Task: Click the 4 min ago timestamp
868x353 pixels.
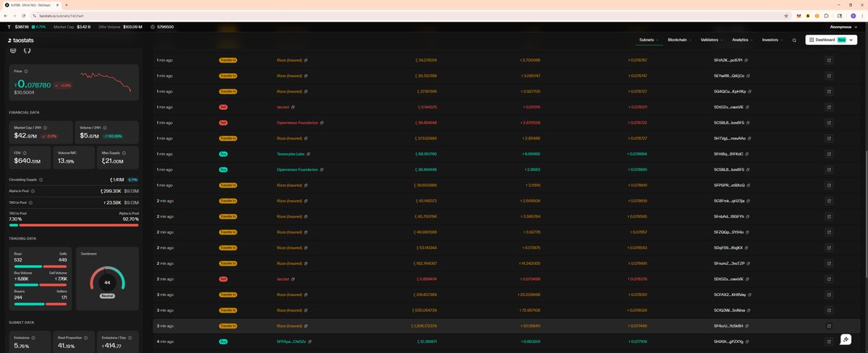Action: [165, 341]
